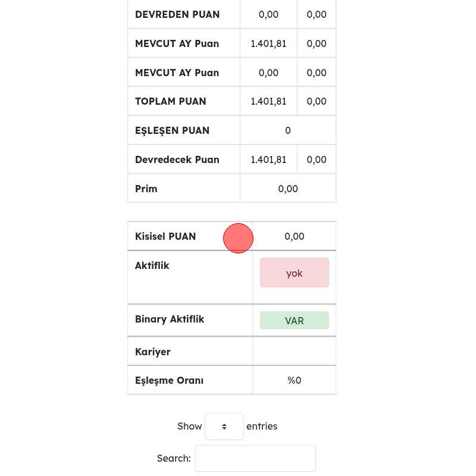This screenshot has width=476, height=476.
Task: Click the Devredecek Puan row label
Action: pos(177,159)
